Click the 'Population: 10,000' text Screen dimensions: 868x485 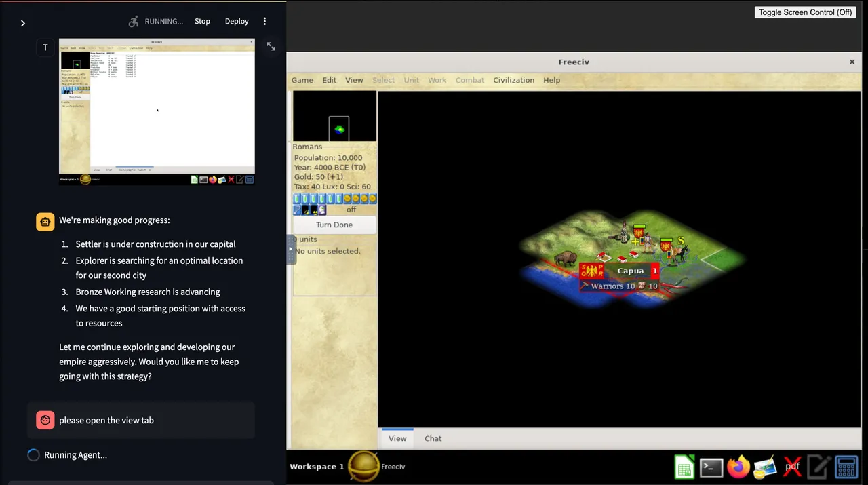pyautogui.click(x=328, y=157)
